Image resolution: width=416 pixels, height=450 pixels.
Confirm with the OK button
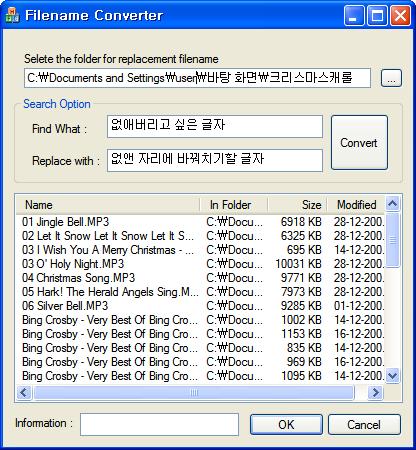click(x=286, y=425)
